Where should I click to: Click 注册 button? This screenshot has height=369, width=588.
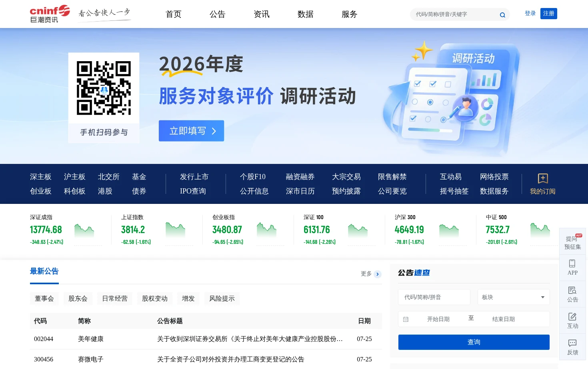click(549, 14)
